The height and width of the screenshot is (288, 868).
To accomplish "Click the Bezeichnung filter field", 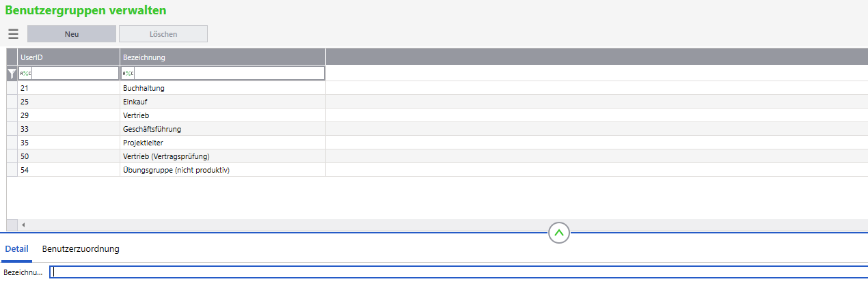I will click(229, 74).
